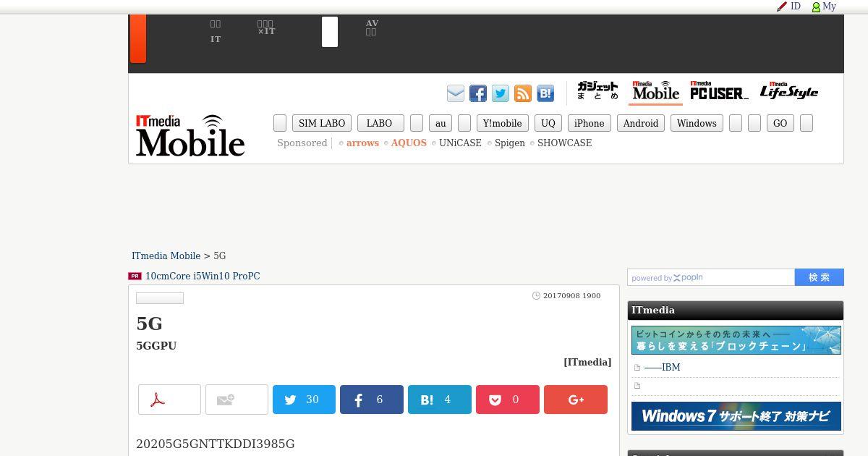868x456 pixels.
Task: Open the SIM LABO category
Action: [x=322, y=123]
